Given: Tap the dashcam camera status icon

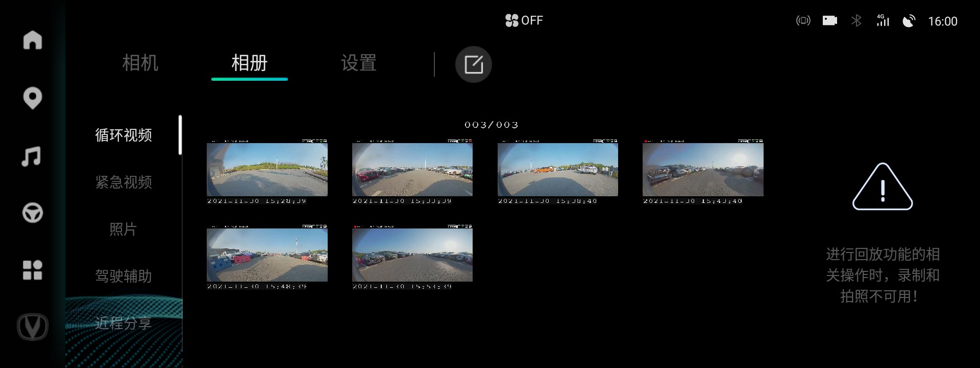Looking at the screenshot, I should [x=829, y=20].
